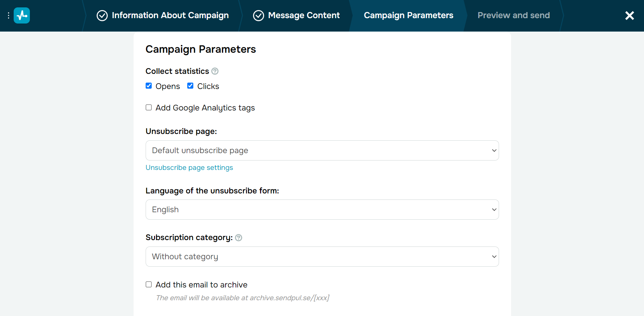
Task: Enable Add Google Analytics tags
Action: [149, 107]
